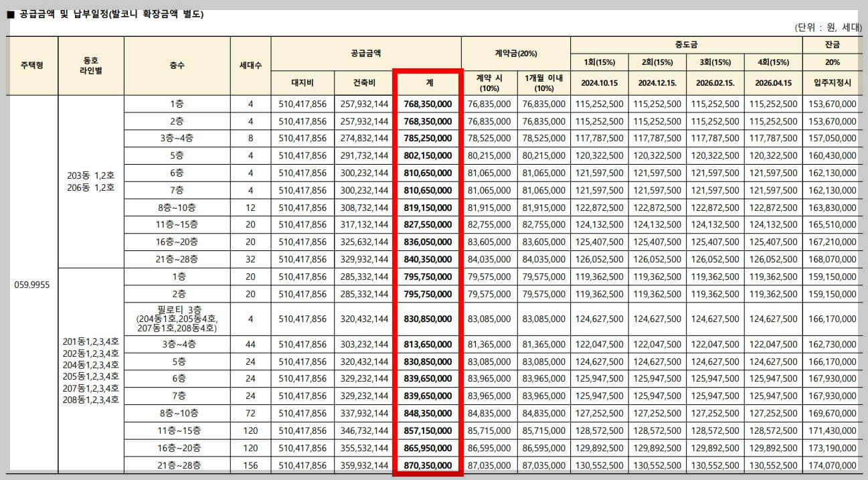Viewport: 868px width, 480px height.
Task: Select the total price 870,350,000
Action: [x=428, y=465]
